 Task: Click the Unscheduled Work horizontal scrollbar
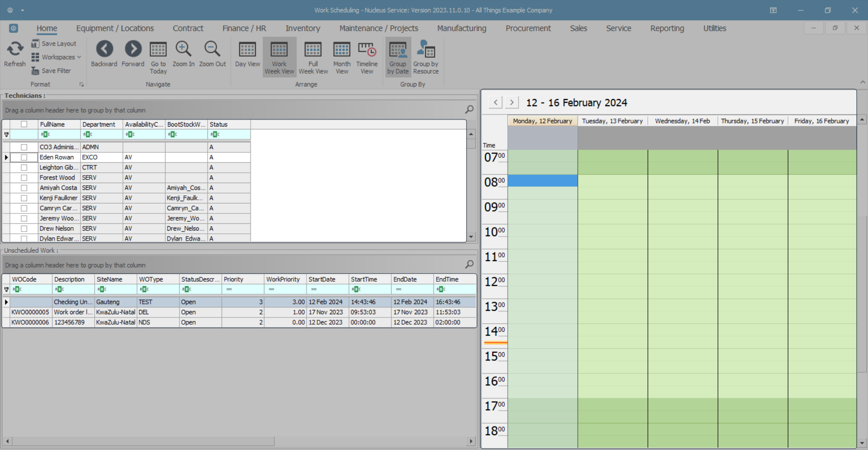pos(143,441)
